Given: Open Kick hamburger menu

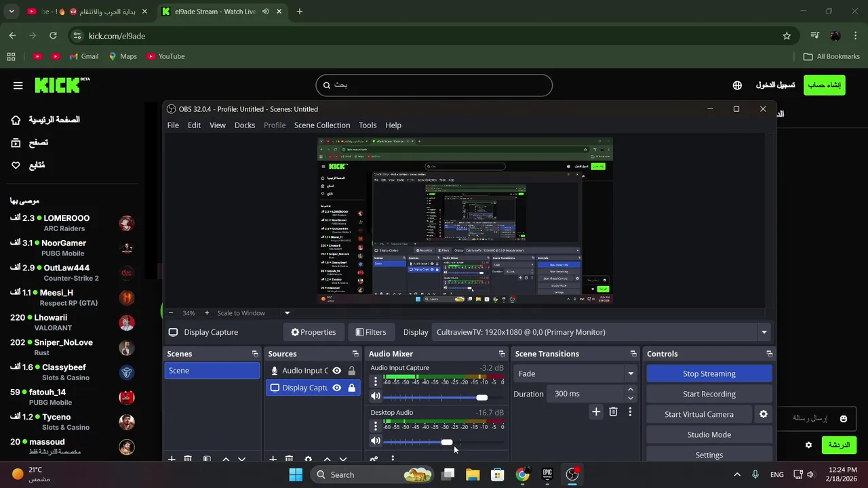Looking at the screenshot, I should click(x=18, y=85).
